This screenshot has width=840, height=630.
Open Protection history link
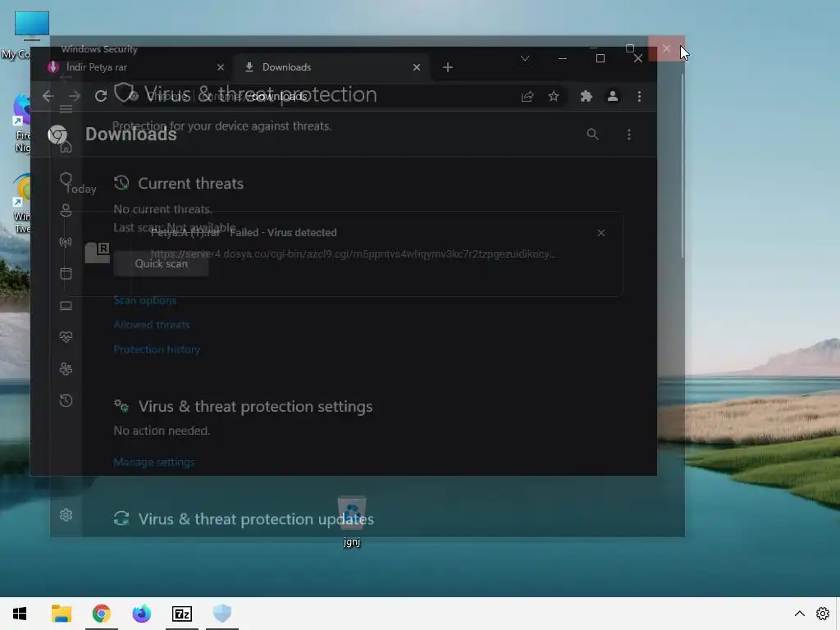[157, 349]
